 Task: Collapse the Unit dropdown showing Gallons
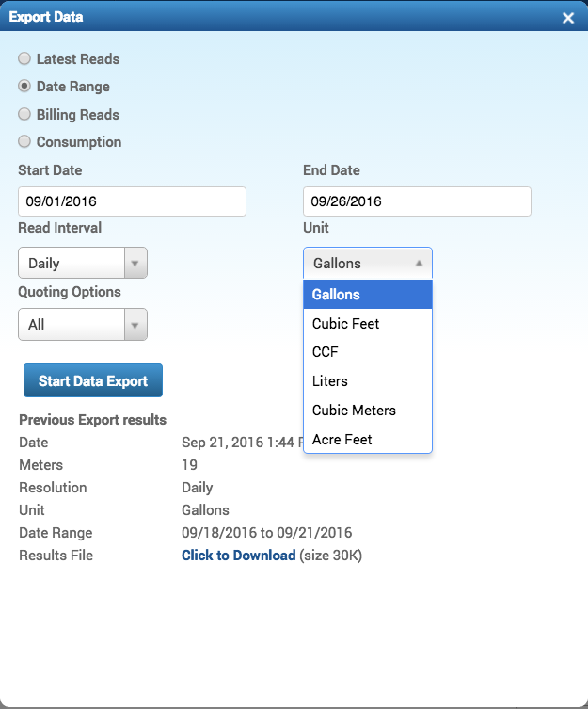(x=367, y=264)
